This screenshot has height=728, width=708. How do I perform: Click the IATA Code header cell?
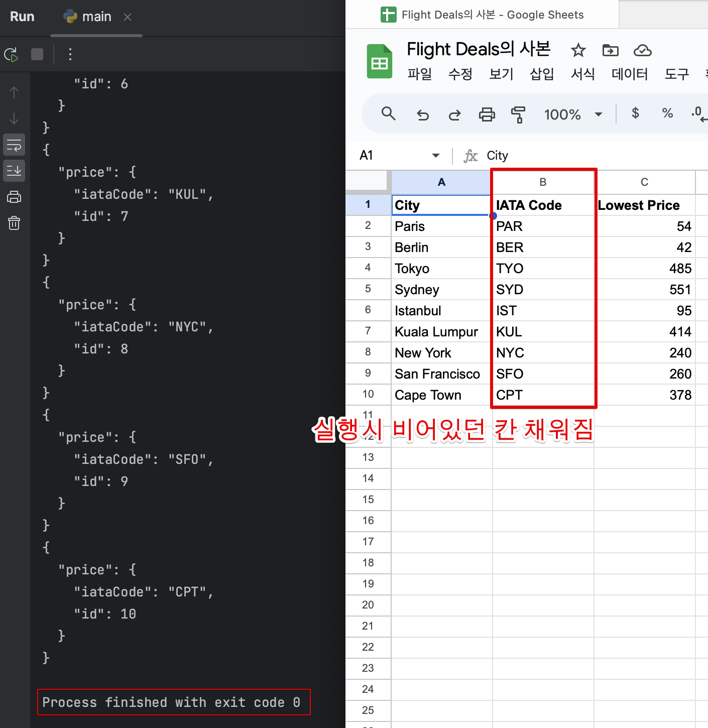(543, 205)
